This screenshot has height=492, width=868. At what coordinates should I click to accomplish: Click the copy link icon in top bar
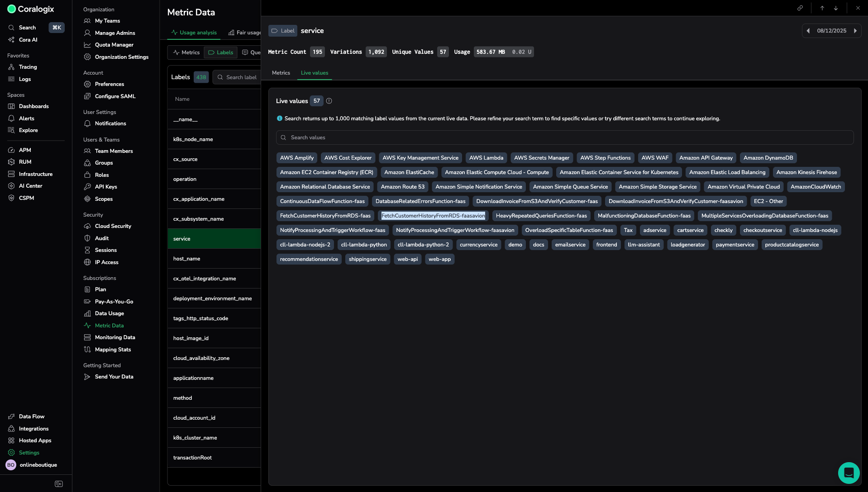point(800,8)
